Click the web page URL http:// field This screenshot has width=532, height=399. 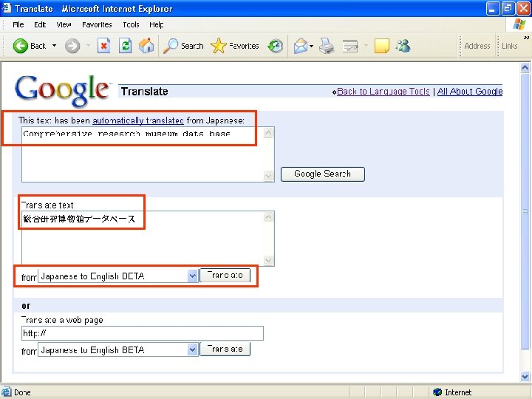[143, 333]
